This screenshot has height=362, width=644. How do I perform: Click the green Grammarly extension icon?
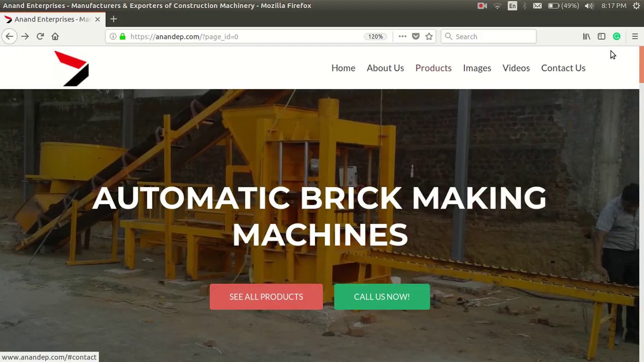[x=616, y=36]
